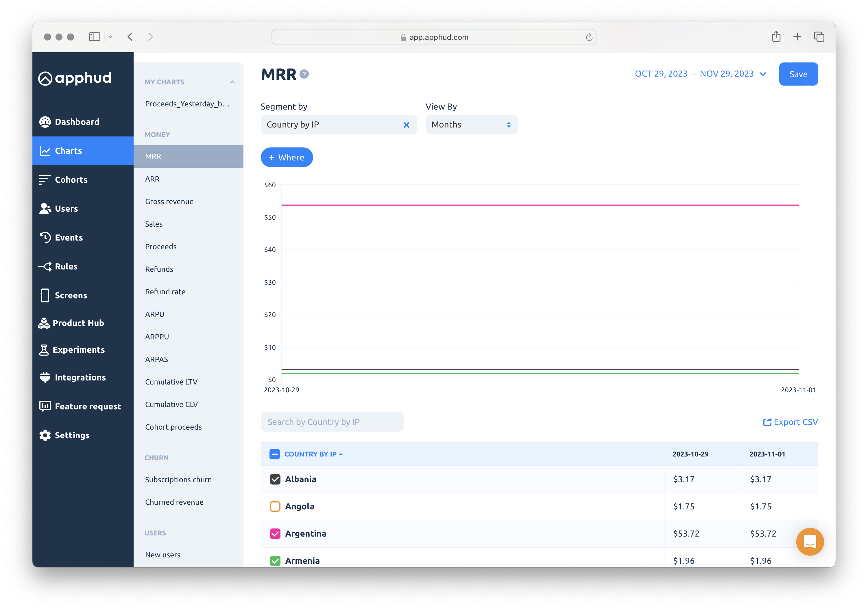Open the Experiments flask icon
This screenshot has width=868, height=610.
click(x=44, y=350)
